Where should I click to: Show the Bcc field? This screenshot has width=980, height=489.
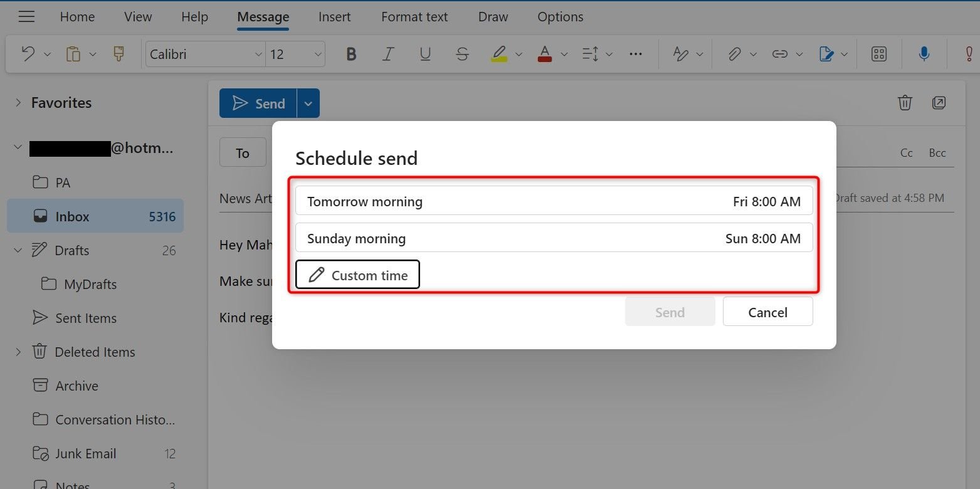coord(937,153)
